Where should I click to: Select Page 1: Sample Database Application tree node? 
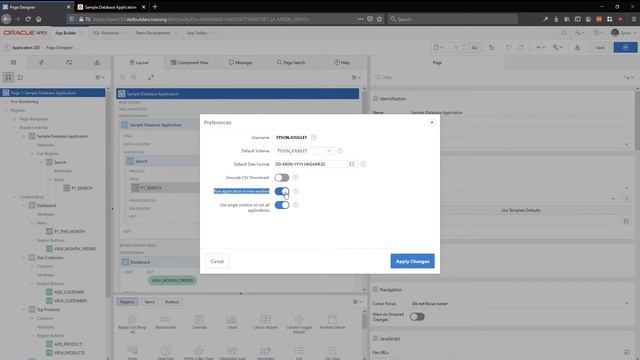click(53, 93)
